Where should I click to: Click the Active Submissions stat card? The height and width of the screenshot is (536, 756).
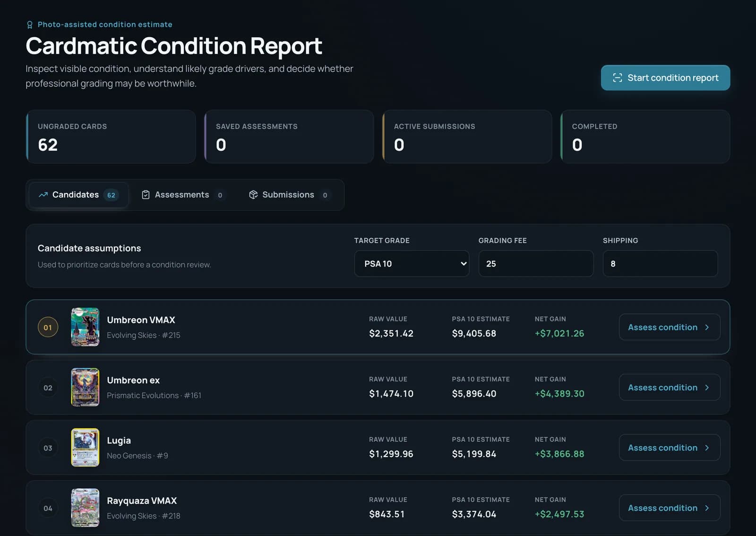(x=467, y=137)
